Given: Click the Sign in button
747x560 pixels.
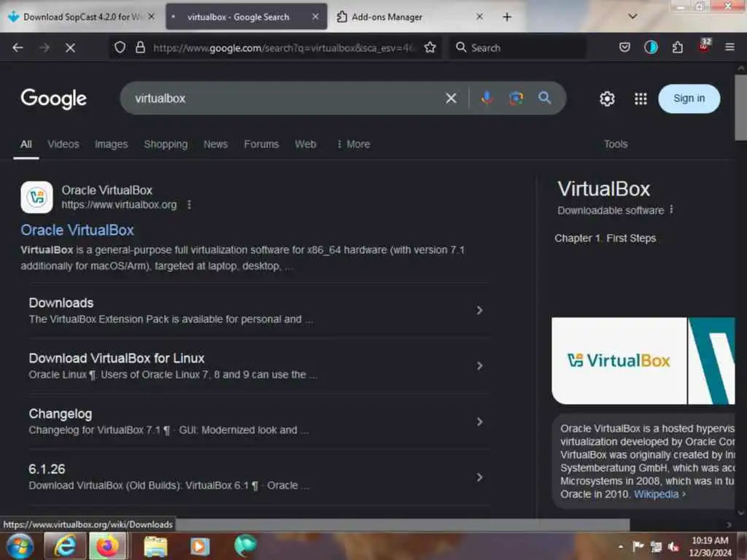Looking at the screenshot, I should pos(689,98).
